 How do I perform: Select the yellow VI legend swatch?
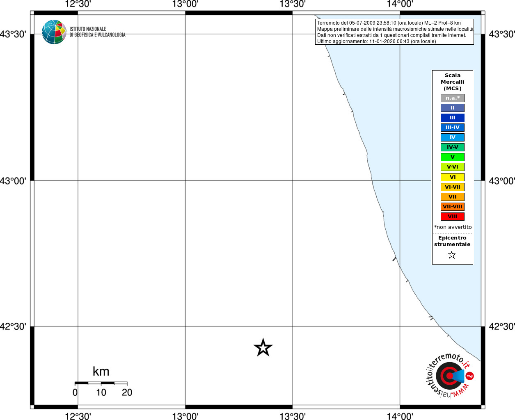coord(453,177)
